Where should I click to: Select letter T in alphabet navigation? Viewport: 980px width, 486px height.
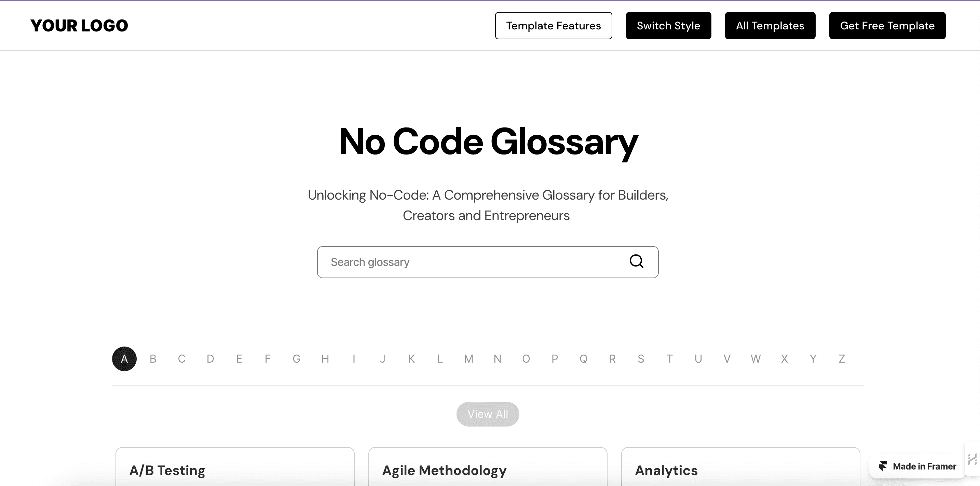669,359
